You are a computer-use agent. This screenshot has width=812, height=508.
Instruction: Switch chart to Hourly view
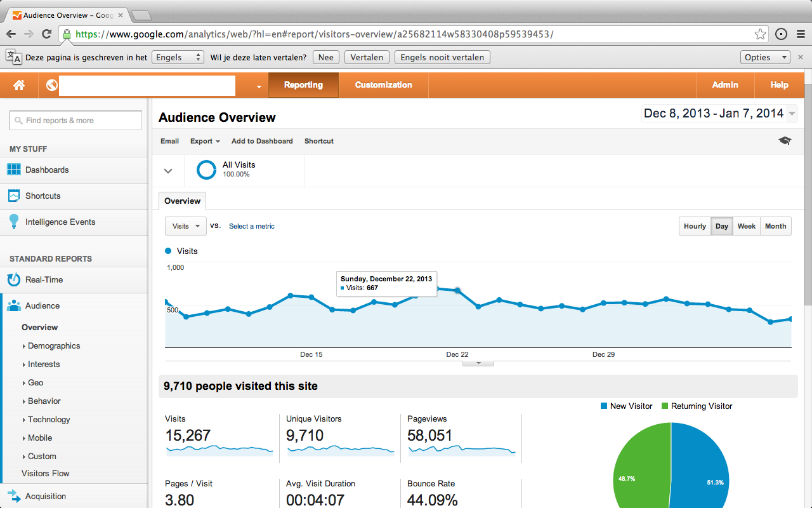click(x=695, y=226)
